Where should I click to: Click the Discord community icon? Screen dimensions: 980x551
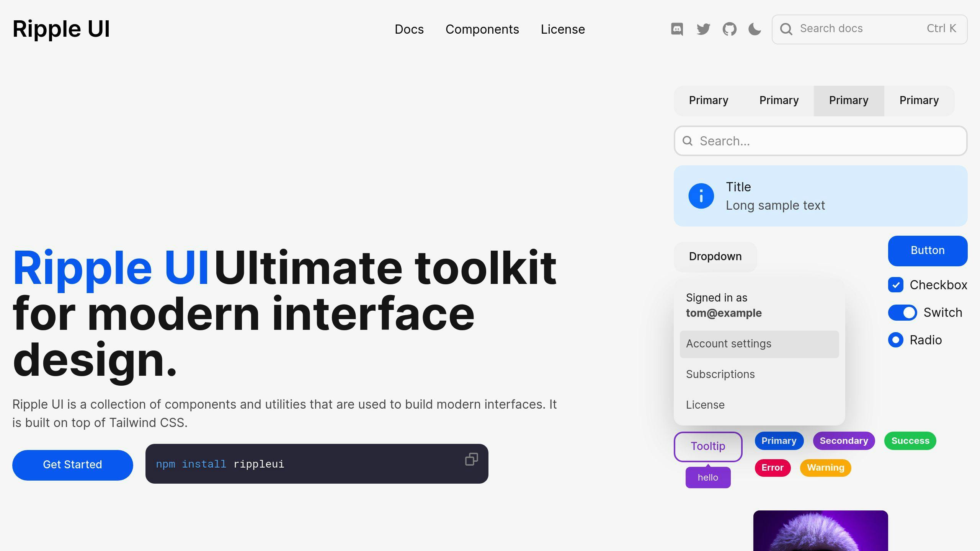[x=677, y=29]
